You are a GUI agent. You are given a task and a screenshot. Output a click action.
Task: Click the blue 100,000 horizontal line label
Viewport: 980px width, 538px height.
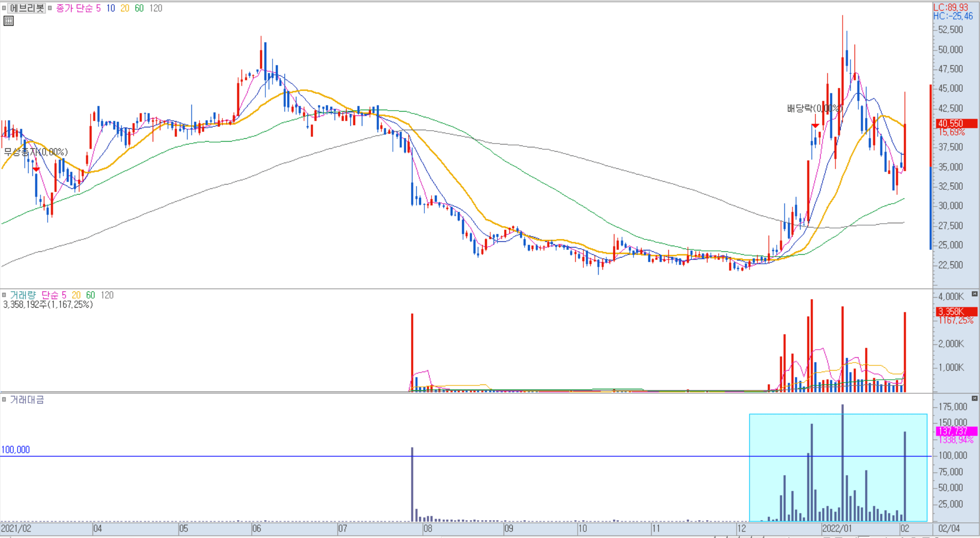15,450
